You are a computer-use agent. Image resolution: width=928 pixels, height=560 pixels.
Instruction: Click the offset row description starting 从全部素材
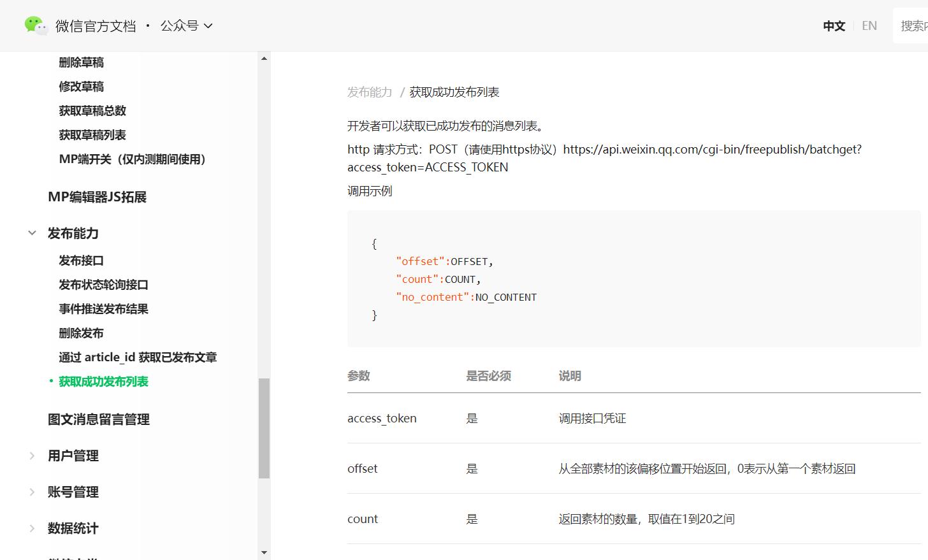coord(707,469)
